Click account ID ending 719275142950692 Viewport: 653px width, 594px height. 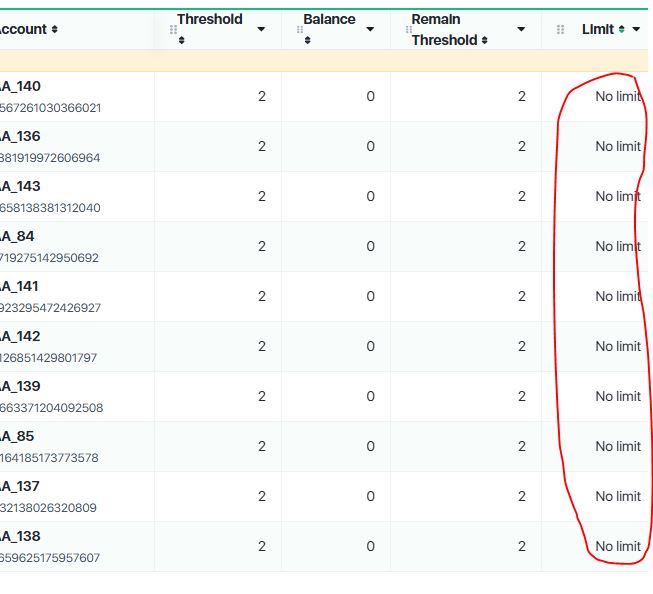click(x=49, y=258)
